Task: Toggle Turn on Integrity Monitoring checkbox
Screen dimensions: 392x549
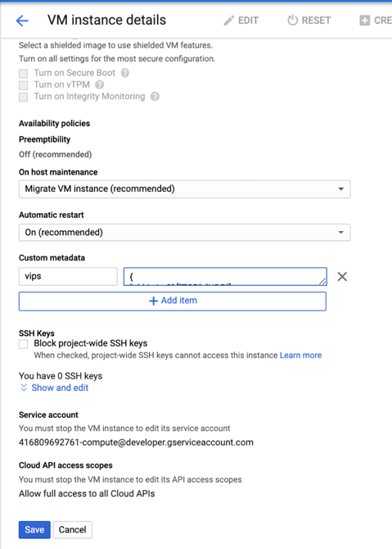Action: 24,97
